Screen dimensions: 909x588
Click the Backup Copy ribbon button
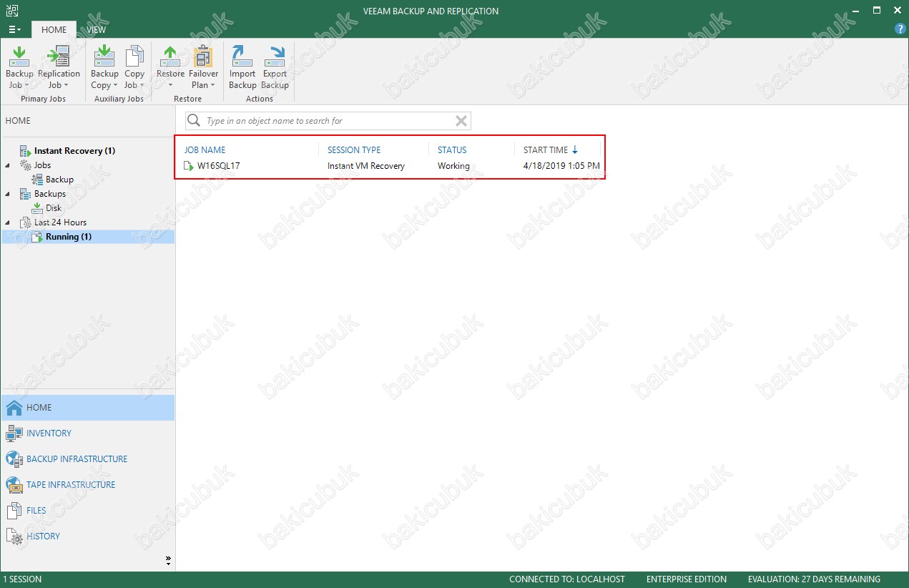104,67
